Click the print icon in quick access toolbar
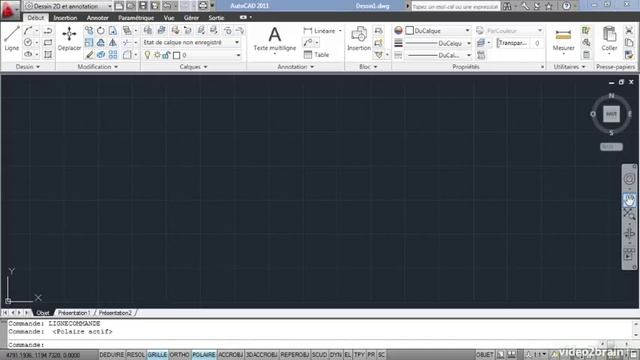The height and width of the screenshot is (360, 640). 203,6
